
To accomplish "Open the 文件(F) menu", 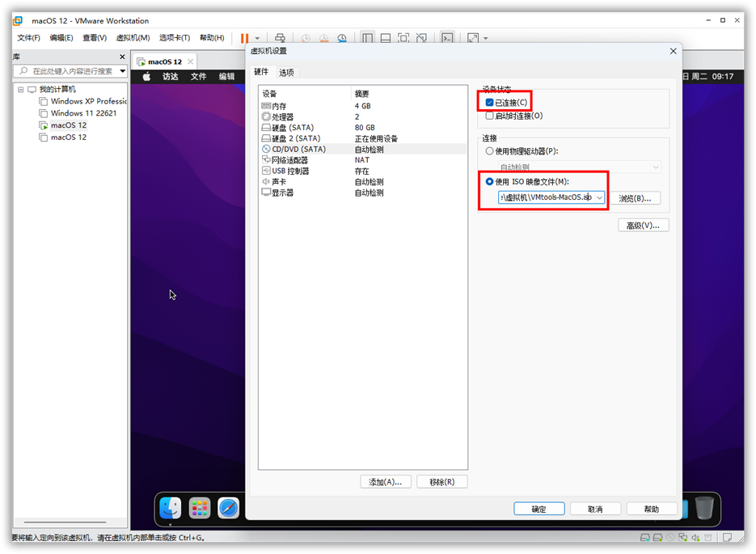I will point(28,38).
